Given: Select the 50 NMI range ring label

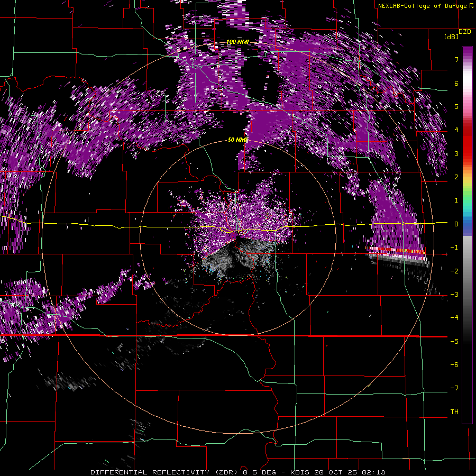Looking at the screenshot, I should pyautogui.click(x=238, y=140).
